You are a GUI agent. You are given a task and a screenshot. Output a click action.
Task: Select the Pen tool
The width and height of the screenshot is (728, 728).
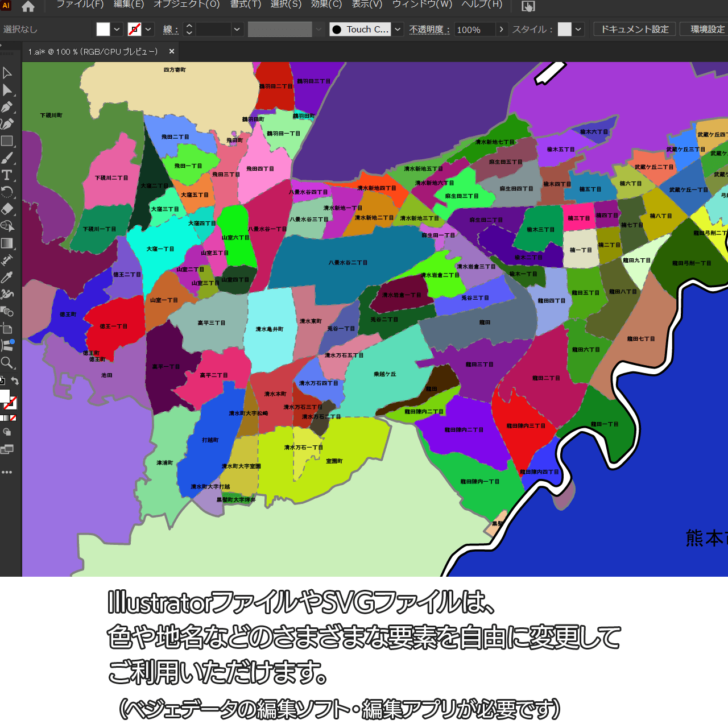click(x=7, y=107)
